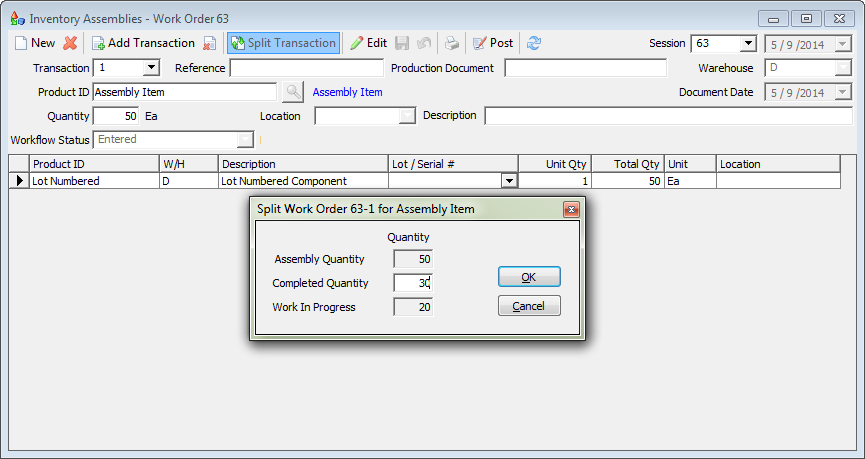Screen dimensions: 865x459
Task: Open the Transaction number dropdown
Action: pyautogui.click(x=151, y=68)
